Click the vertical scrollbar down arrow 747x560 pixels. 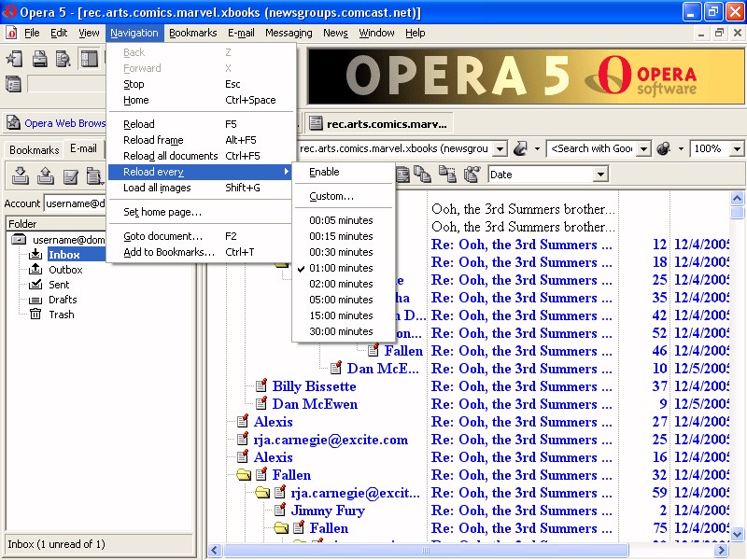click(737, 534)
